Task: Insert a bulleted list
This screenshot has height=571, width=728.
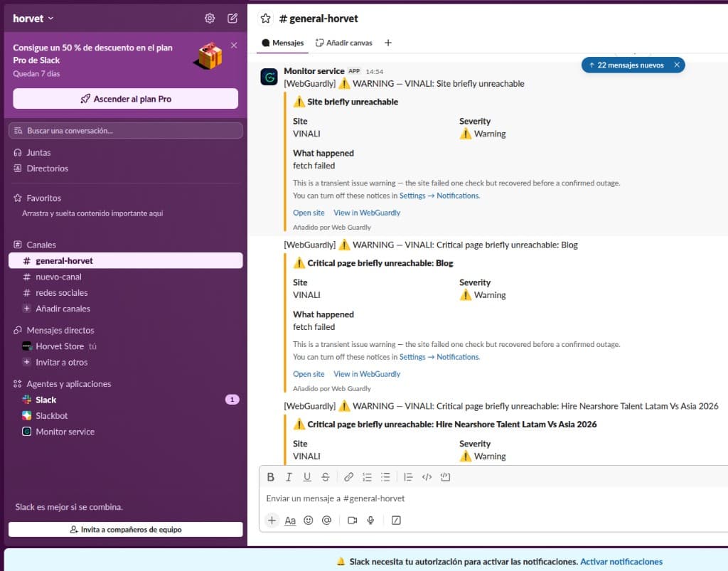Action: click(385, 476)
